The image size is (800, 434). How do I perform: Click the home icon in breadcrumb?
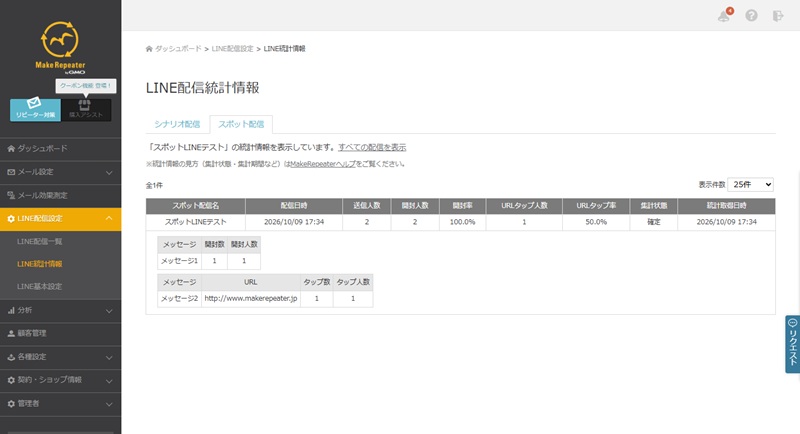pos(149,49)
